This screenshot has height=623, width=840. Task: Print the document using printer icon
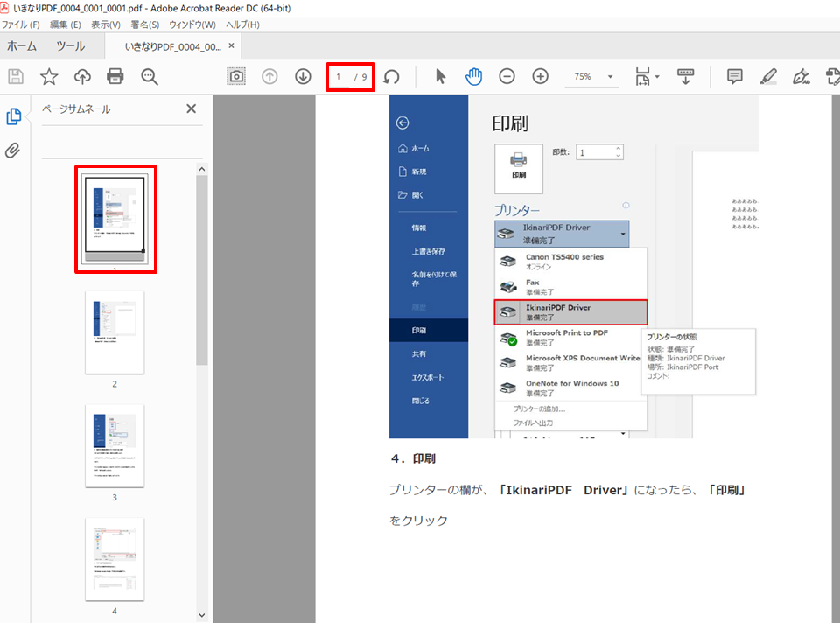(115, 77)
